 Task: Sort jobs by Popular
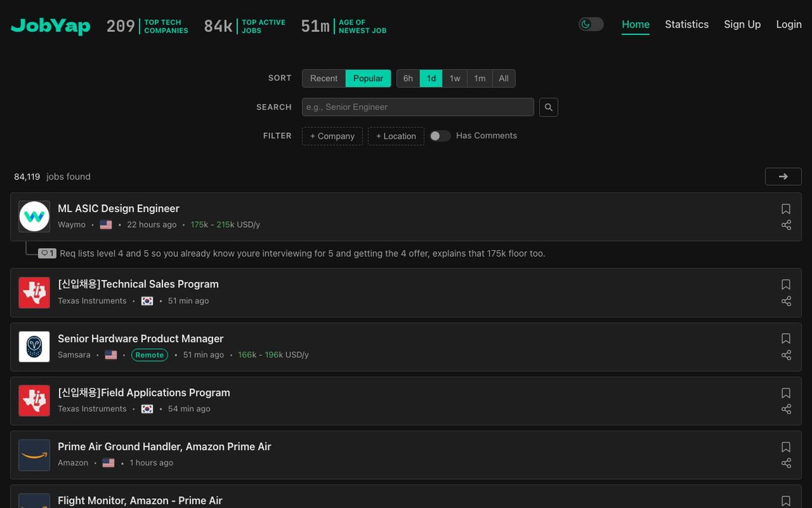[368, 78]
